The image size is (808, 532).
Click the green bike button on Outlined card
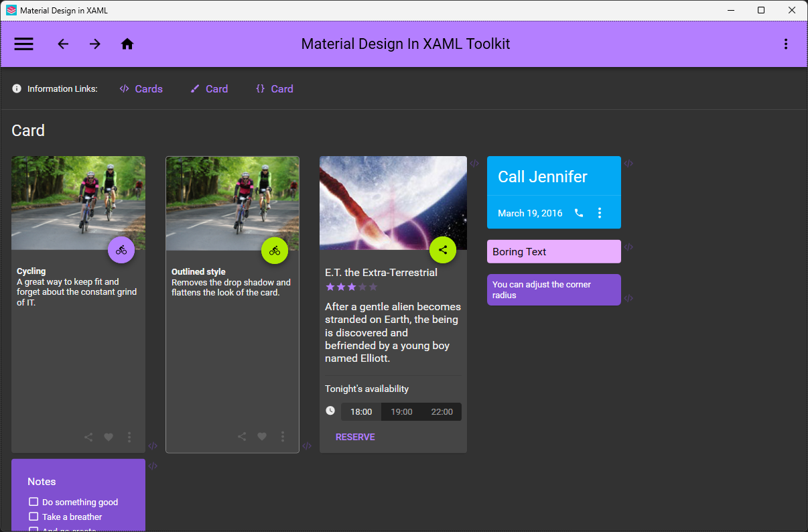pyautogui.click(x=275, y=250)
